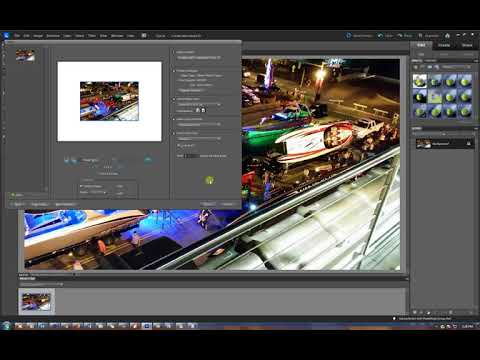480x360 pixels.
Task: Open the Home welcome screen icon
Action: (447, 36)
